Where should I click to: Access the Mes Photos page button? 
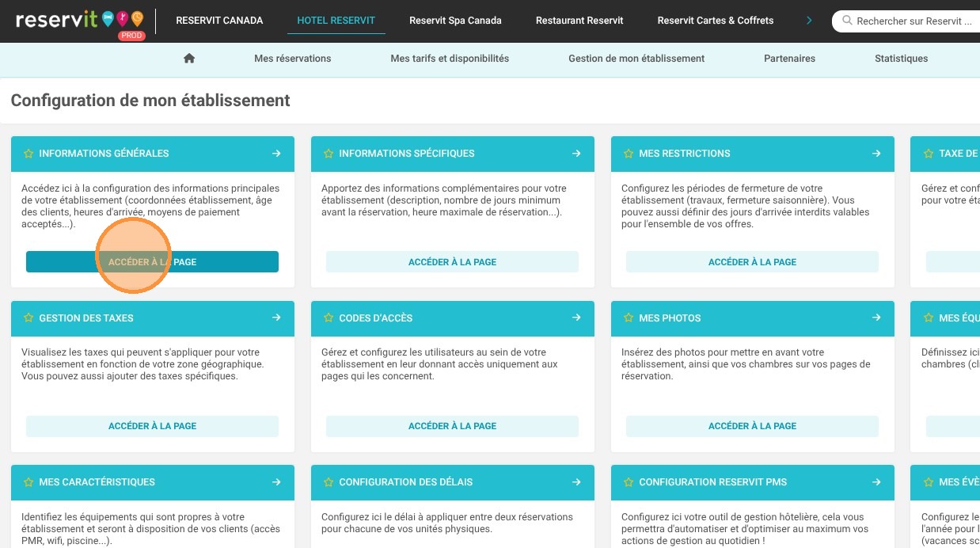[x=752, y=426]
